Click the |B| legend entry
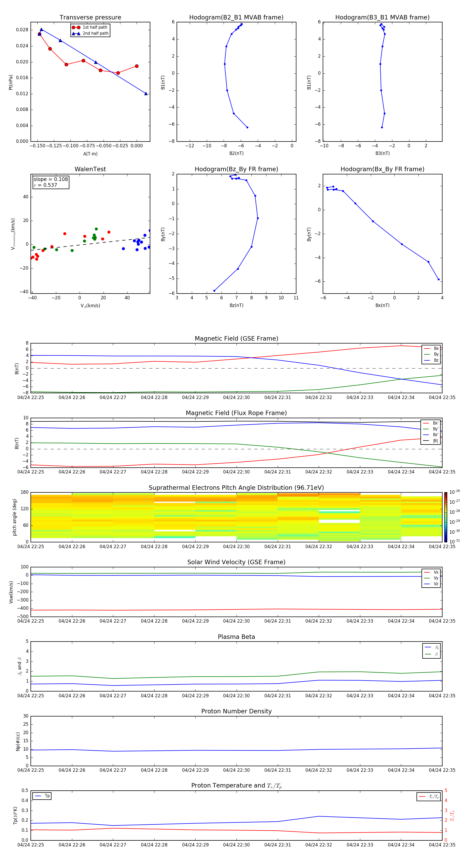Screen dimensions: 473x868 pos(431,441)
